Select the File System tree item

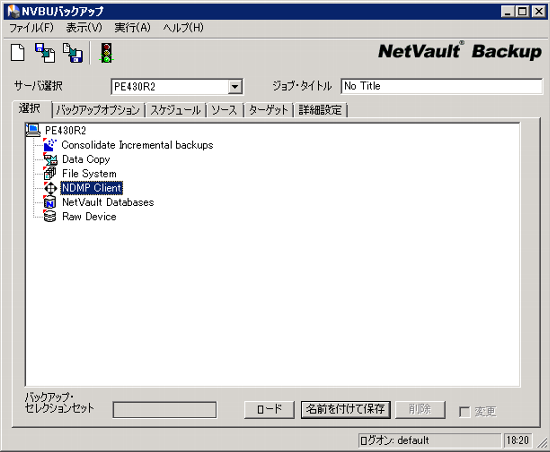click(x=89, y=174)
